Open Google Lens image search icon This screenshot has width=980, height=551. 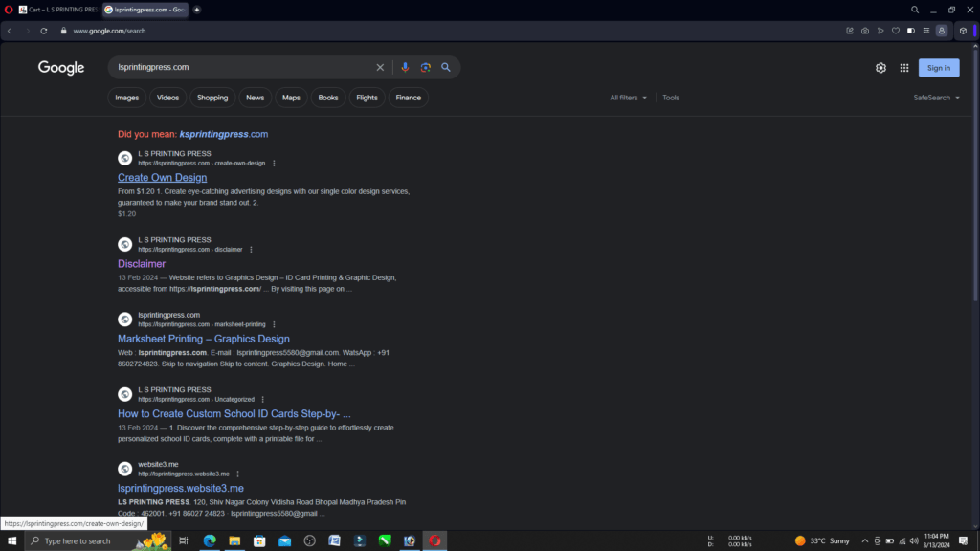click(426, 68)
